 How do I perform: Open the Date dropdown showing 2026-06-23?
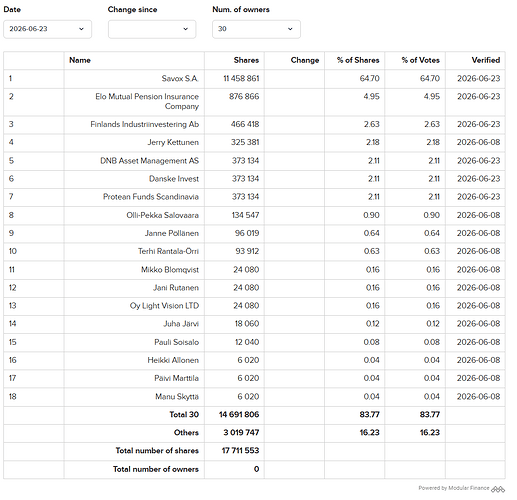tap(47, 29)
